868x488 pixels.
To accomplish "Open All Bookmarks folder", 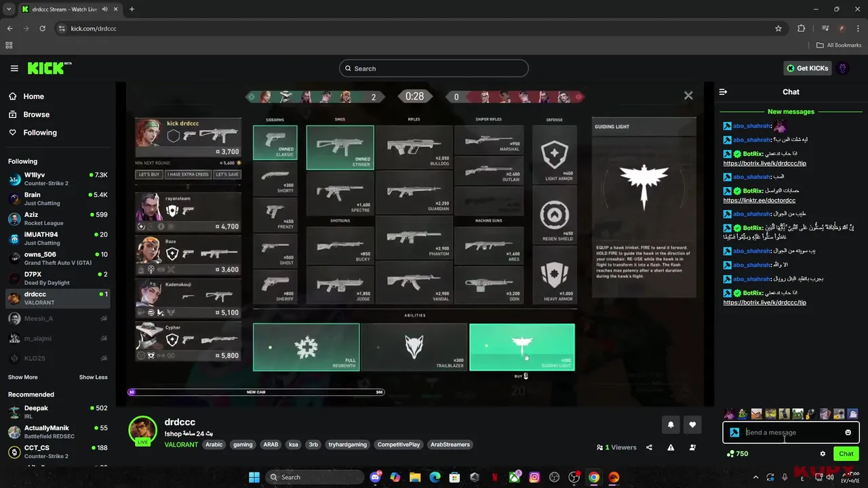I will pyautogui.click(x=839, y=45).
